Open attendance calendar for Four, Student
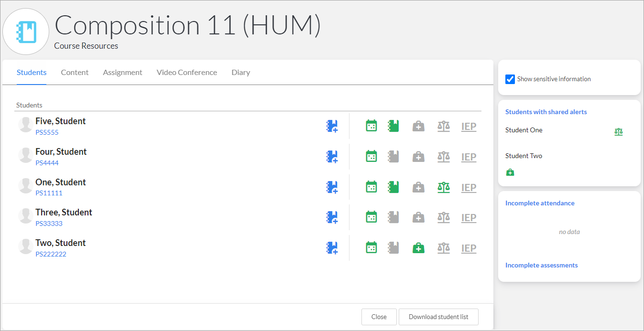This screenshot has width=644, height=331. (371, 156)
